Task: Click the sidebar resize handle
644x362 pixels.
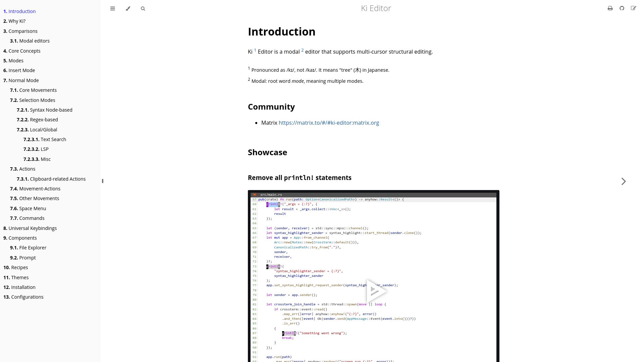Action: [x=102, y=181]
